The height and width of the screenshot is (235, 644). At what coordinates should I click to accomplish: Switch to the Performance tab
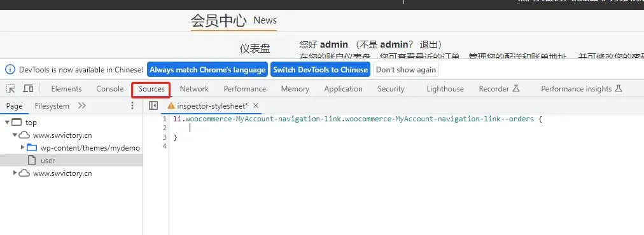point(245,88)
